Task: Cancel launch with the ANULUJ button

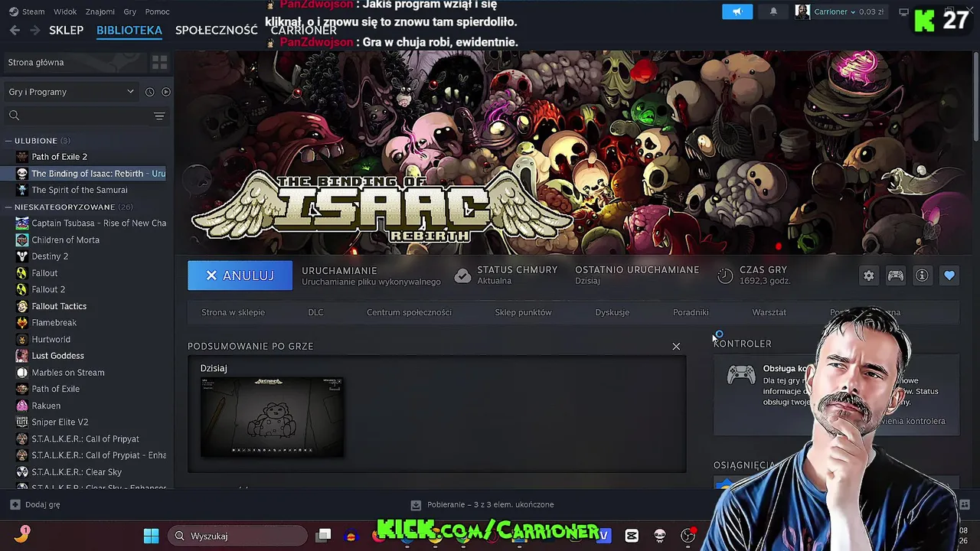Action: [x=240, y=275]
